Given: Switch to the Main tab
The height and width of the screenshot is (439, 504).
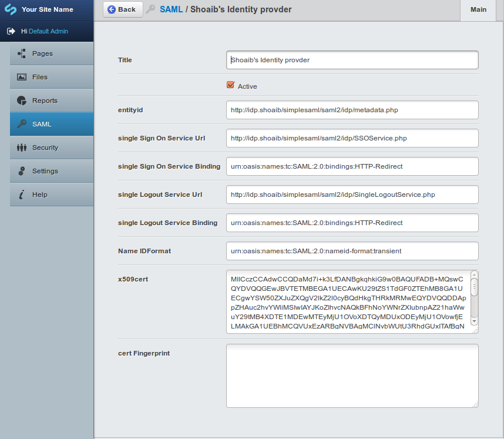Looking at the screenshot, I should [x=478, y=9].
